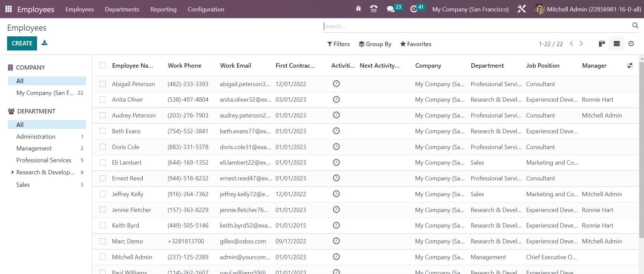Open the conversations chat icon
The width and height of the screenshot is (644, 274).
click(x=391, y=9)
